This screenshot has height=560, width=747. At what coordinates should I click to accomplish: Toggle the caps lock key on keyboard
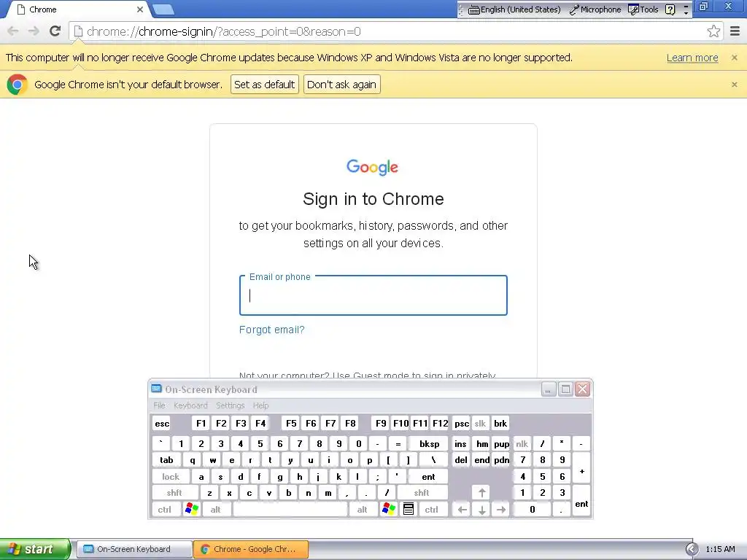point(171,477)
